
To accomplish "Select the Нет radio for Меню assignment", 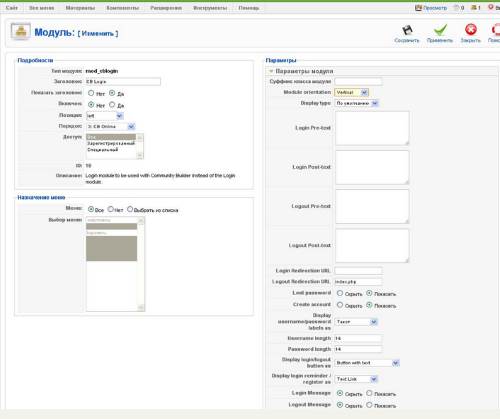I will tap(110, 209).
